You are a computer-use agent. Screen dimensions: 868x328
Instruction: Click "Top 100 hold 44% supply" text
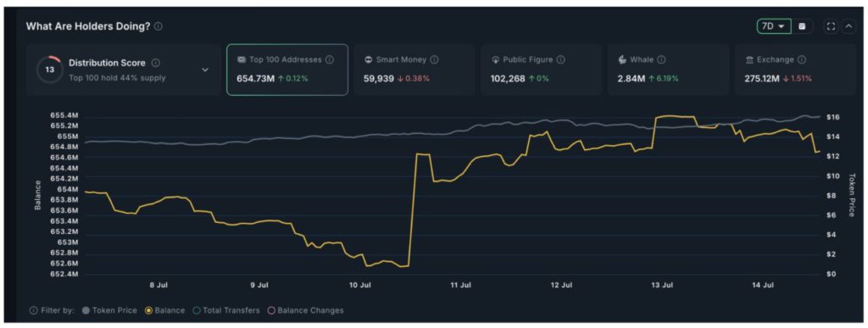[x=117, y=78]
